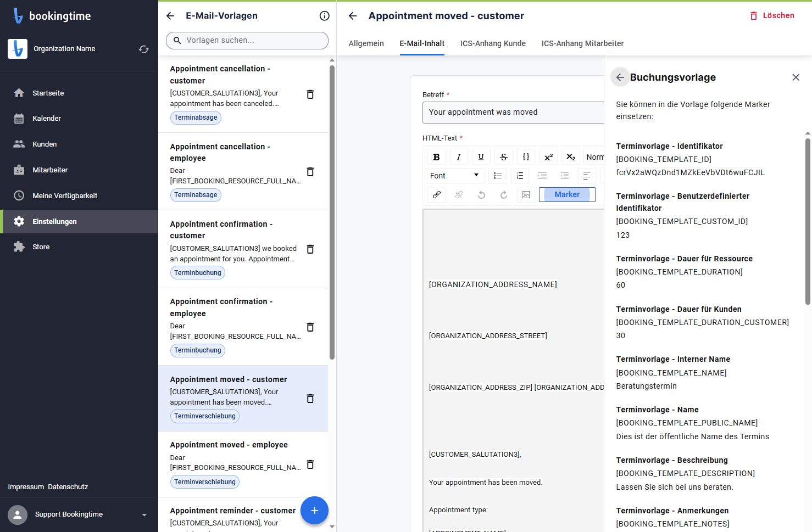This screenshot has height=532, width=812.
Task: Delete the Appointment cancellation - customer template
Action: pos(310,94)
